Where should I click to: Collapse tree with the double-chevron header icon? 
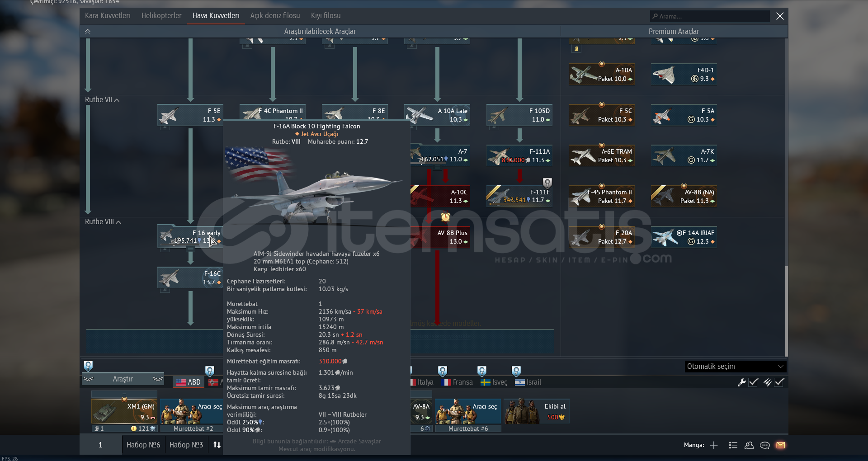(x=88, y=32)
